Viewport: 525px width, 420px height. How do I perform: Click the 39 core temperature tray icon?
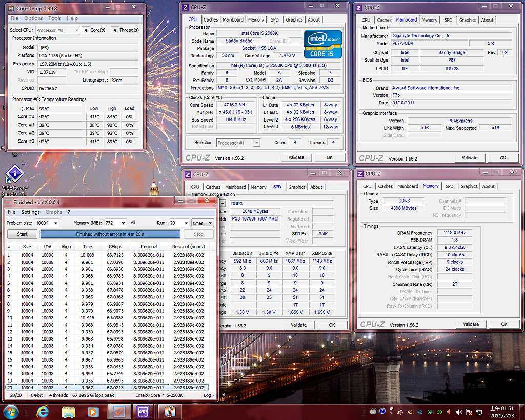430,412
